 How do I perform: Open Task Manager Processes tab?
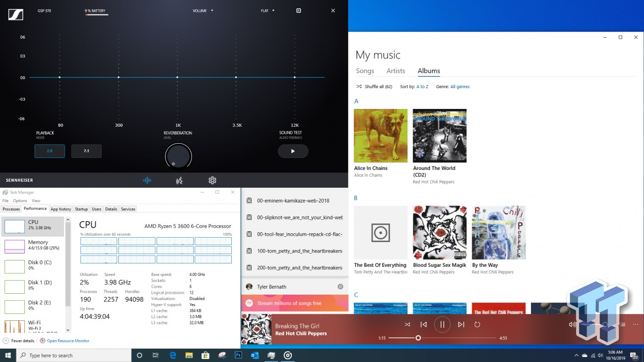click(11, 209)
